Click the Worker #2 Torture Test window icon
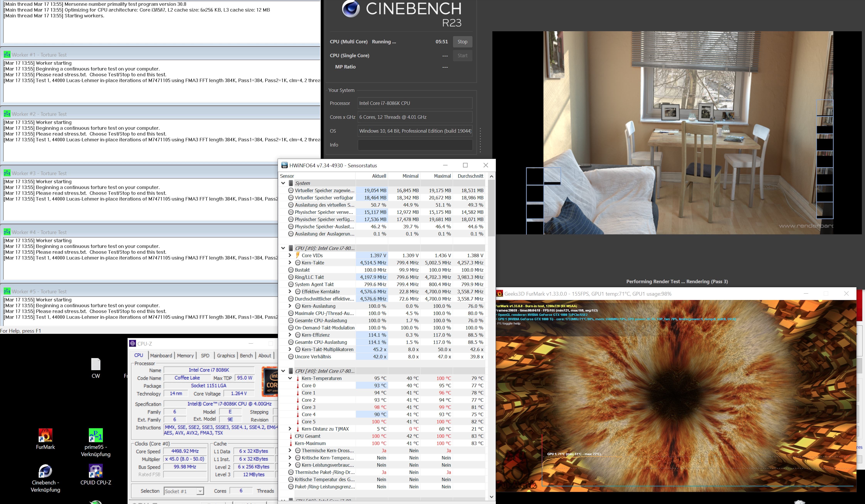 (x=7, y=114)
